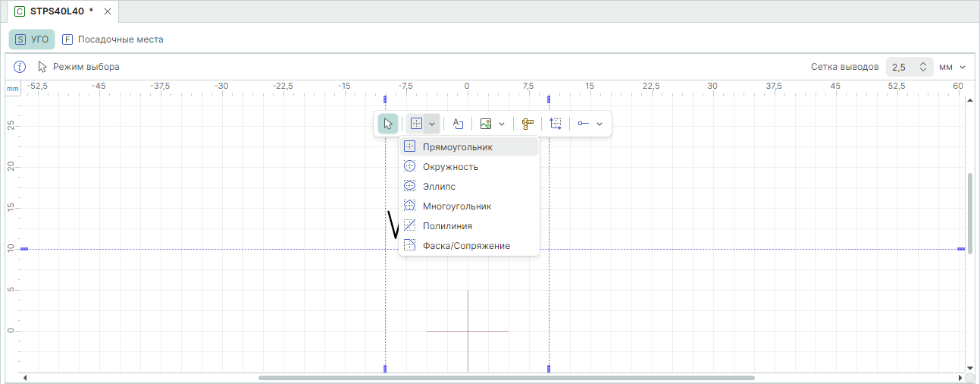
Task: Select the pin placement tool icon
Action: 584,124
